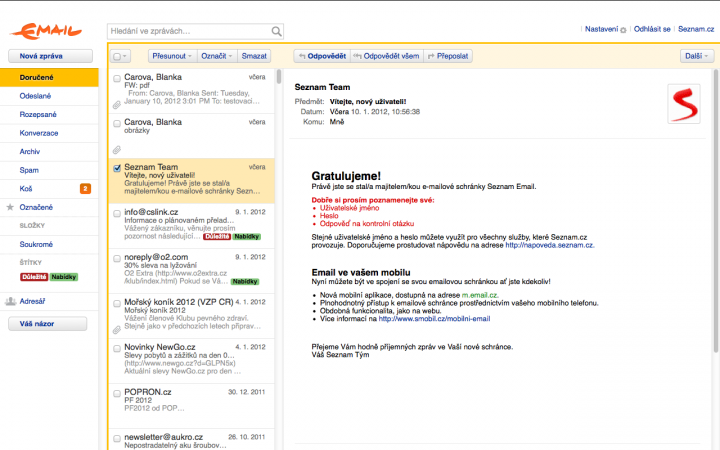This screenshot has height=450, width=720.
Task: Click the Váš názor button
Action: click(x=48, y=324)
